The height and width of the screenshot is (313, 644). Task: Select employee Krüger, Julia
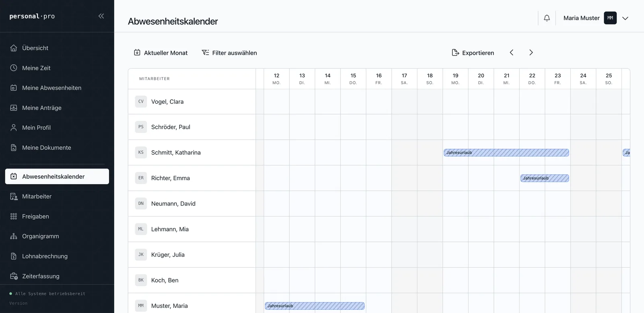(168, 255)
